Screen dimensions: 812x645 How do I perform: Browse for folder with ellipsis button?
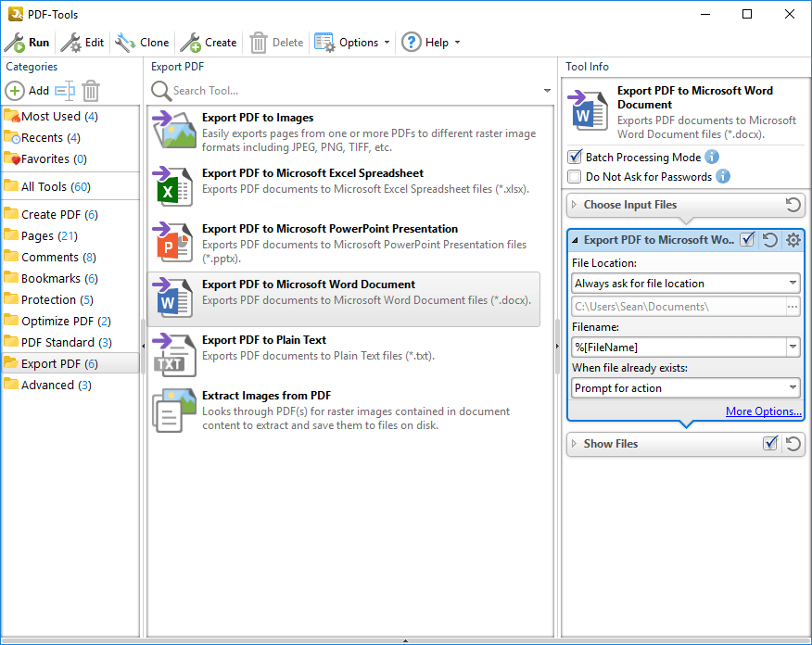793,307
